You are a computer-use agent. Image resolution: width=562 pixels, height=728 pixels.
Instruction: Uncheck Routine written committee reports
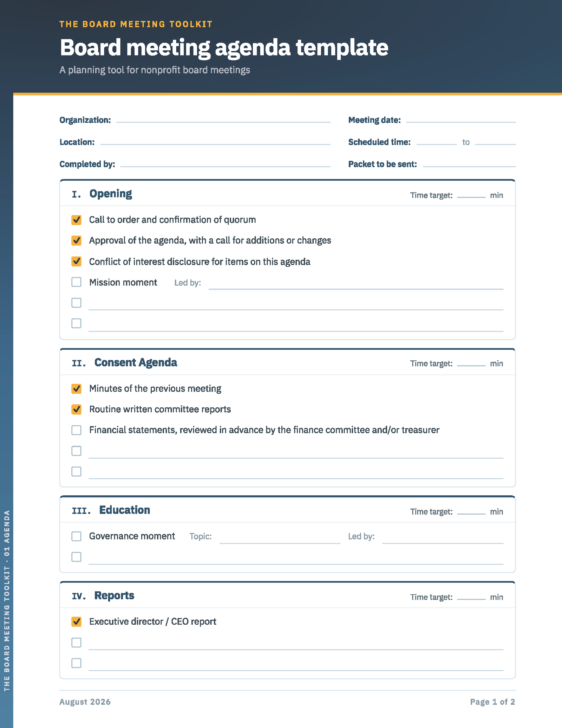pyautogui.click(x=76, y=410)
